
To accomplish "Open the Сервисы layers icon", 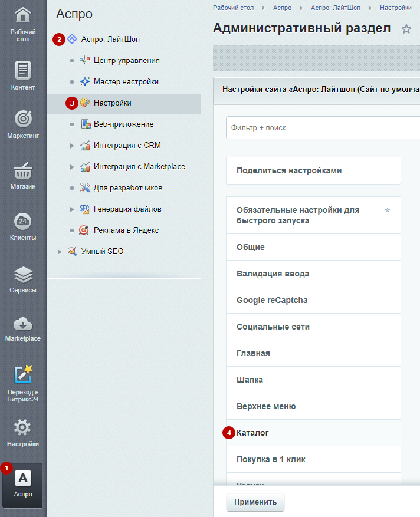I will pyautogui.click(x=23, y=275).
